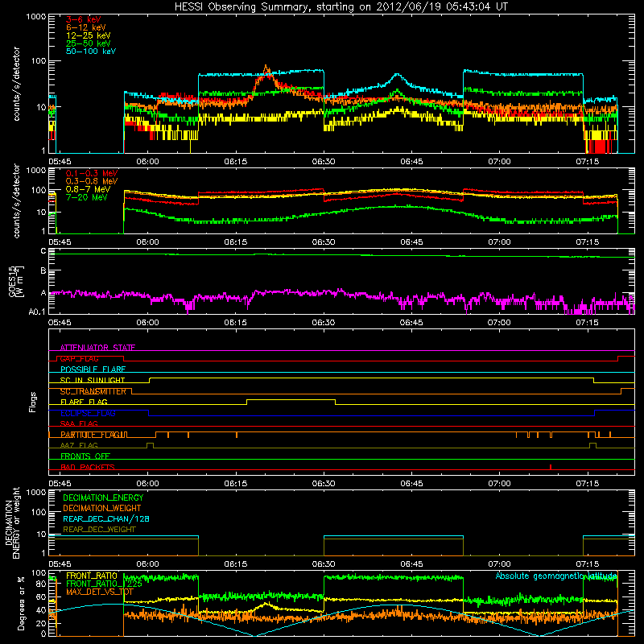Click the GAP_FLAG label
644x644 pixels.
79,358
